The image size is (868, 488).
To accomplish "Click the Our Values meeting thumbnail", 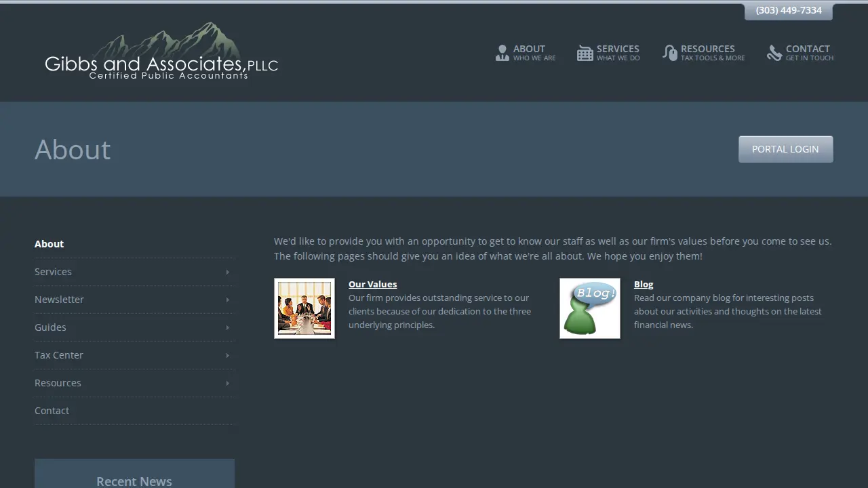I will point(304,308).
